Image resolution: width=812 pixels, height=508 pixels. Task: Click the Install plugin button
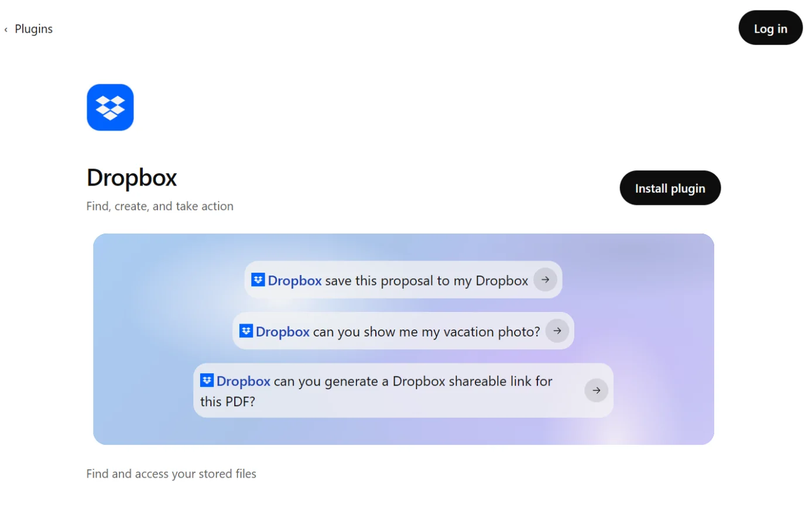click(670, 188)
